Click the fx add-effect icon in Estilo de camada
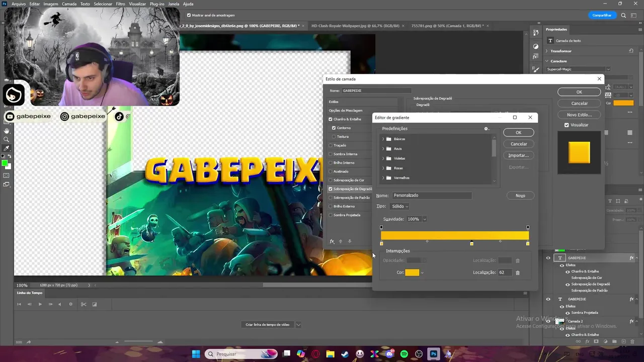 [x=332, y=241]
